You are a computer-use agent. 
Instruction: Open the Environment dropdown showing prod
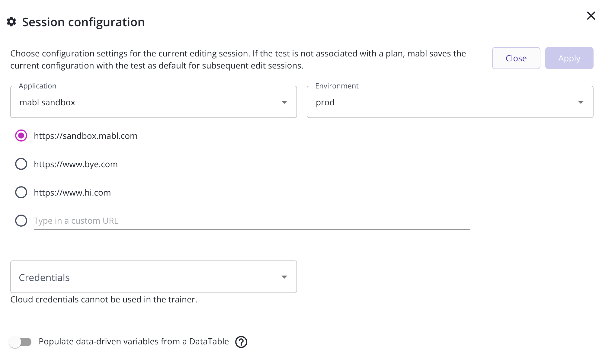click(x=450, y=102)
